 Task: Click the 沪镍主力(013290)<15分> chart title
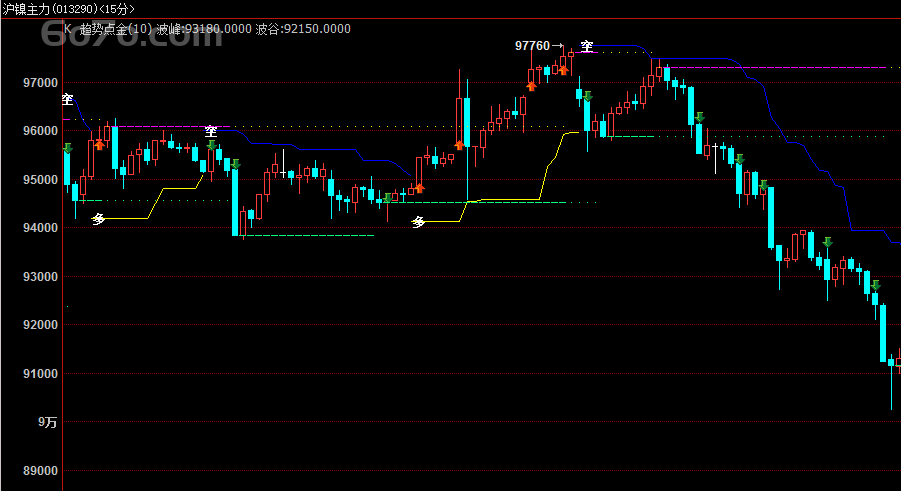tap(68, 9)
